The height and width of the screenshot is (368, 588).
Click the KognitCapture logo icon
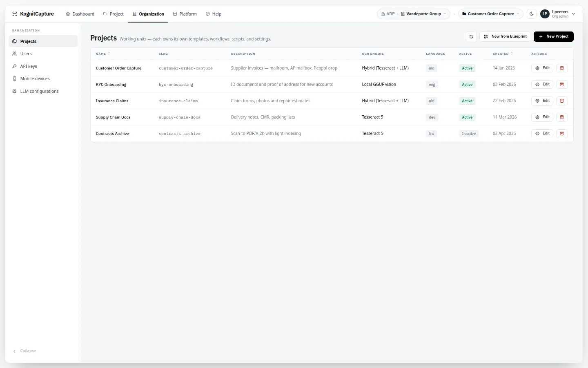pyautogui.click(x=15, y=14)
